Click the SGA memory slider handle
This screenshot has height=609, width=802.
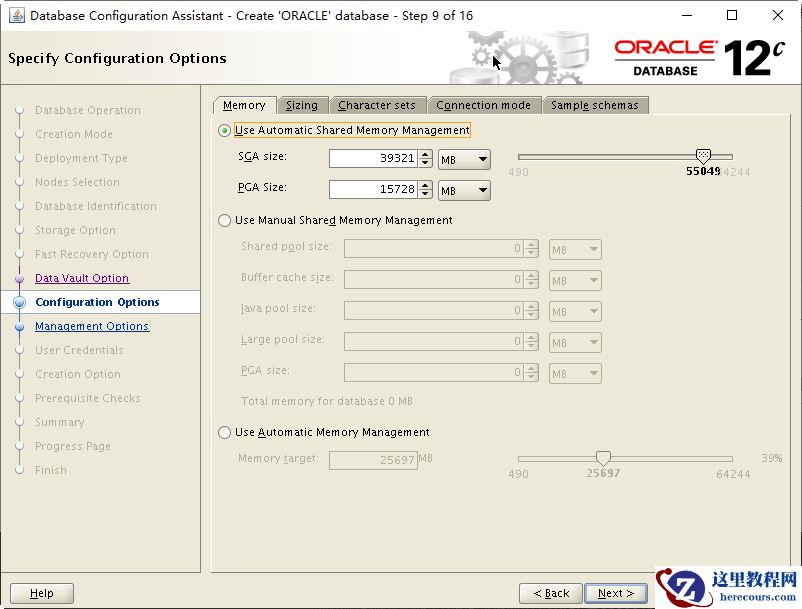pyautogui.click(x=702, y=156)
